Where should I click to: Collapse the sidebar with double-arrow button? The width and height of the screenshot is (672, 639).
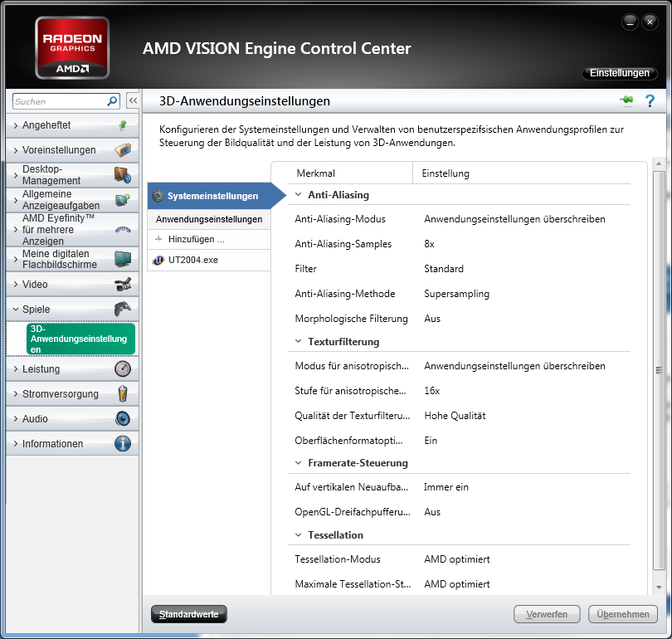133,100
